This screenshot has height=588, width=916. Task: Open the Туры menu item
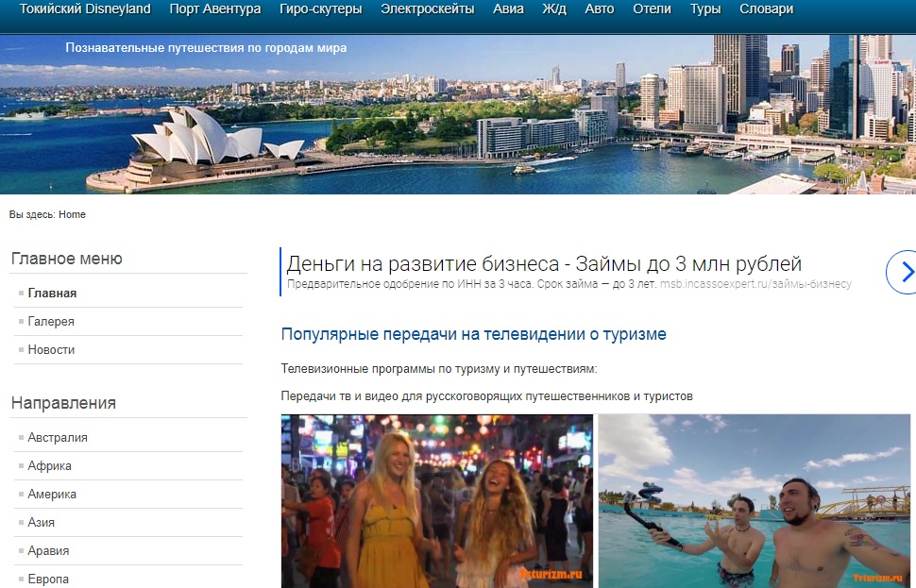tap(705, 8)
